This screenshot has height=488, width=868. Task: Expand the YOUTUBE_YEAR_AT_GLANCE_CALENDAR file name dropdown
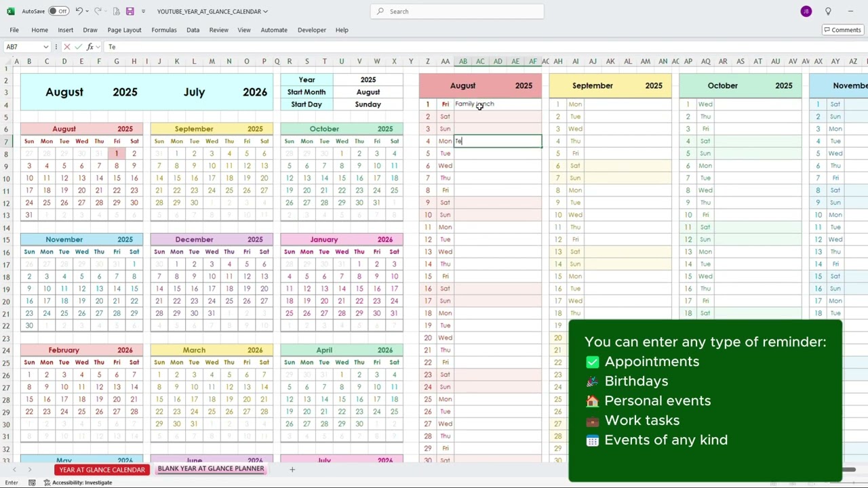[x=266, y=12]
